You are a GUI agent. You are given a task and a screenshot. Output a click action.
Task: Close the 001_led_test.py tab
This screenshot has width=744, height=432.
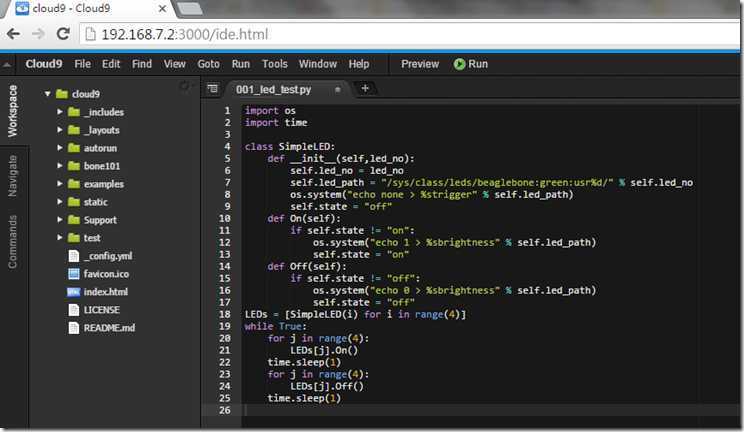coord(338,89)
